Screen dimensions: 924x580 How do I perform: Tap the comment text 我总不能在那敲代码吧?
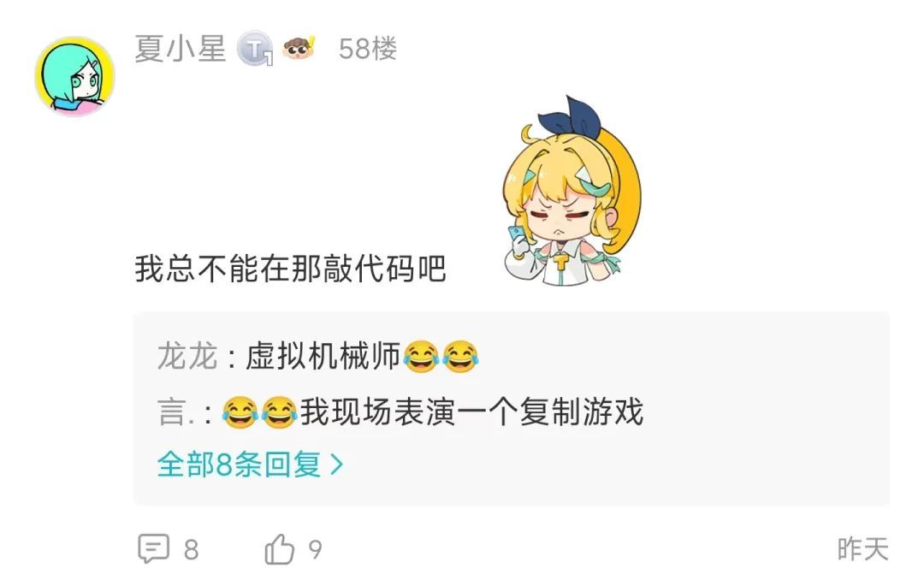pyautogui.click(x=291, y=269)
